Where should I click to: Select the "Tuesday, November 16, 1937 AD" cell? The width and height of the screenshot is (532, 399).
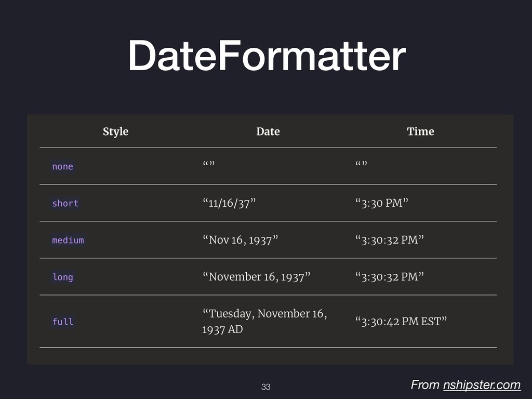(264, 321)
